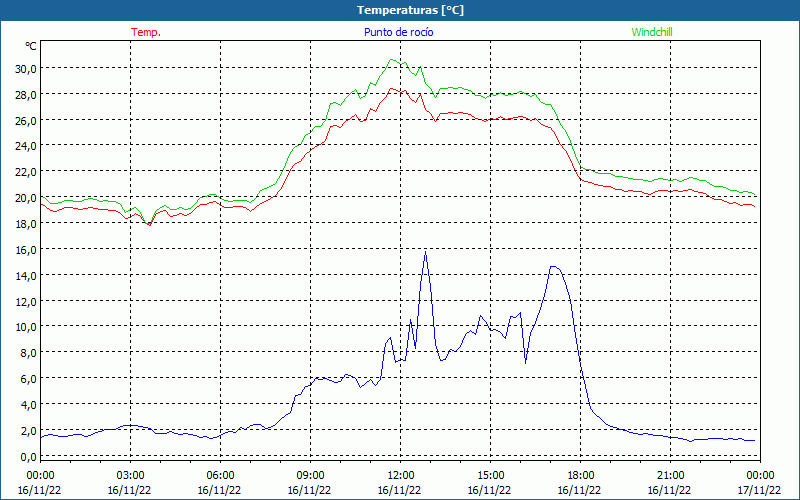
Task: Click the '28,0' y-axis value
Action: 25,95
